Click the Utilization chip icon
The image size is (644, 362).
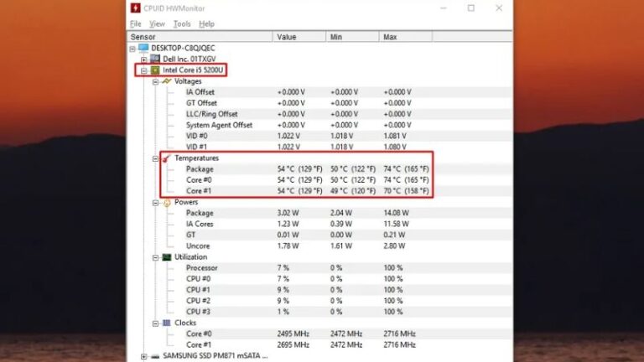point(166,257)
